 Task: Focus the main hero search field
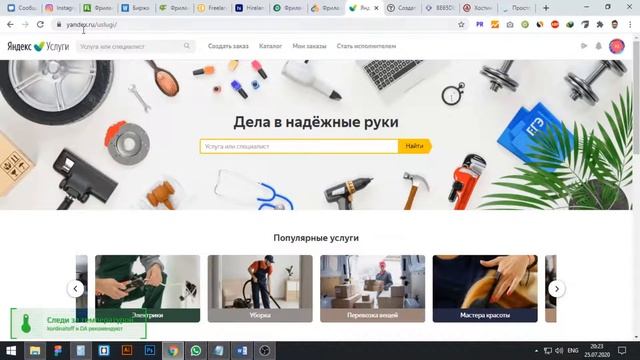[299, 146]
